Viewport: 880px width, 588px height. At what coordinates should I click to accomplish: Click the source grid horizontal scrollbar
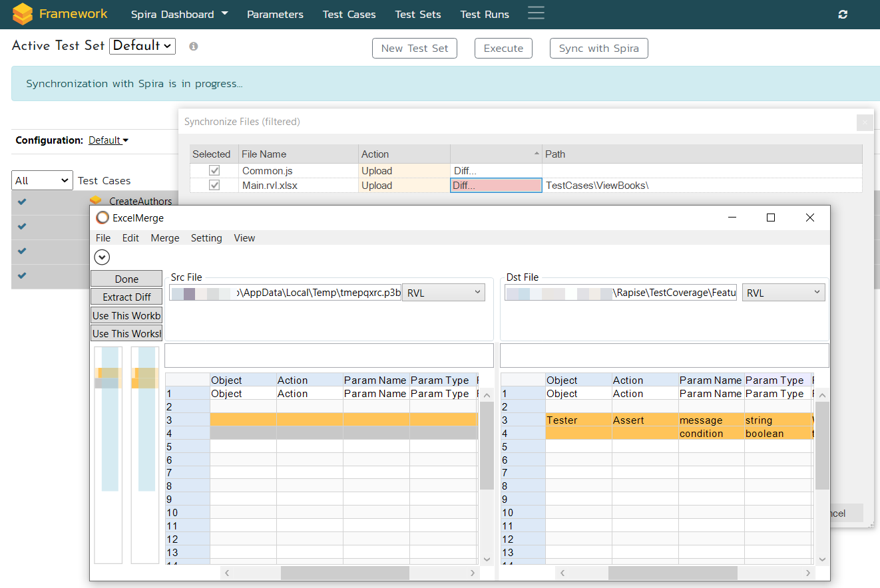[344, 573]
